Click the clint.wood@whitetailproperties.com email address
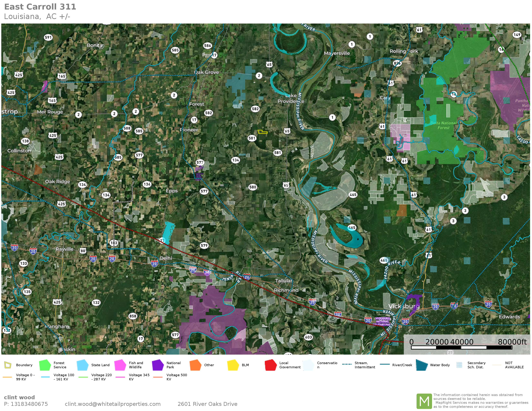The width and height of the screenshot is (532, 411). [113, 404]
